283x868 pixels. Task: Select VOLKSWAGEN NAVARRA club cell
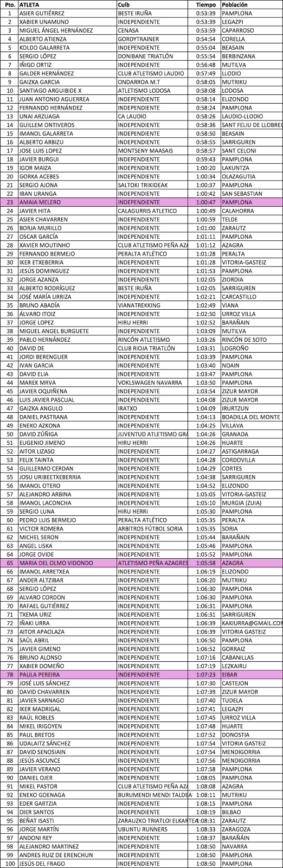(150, 382)
